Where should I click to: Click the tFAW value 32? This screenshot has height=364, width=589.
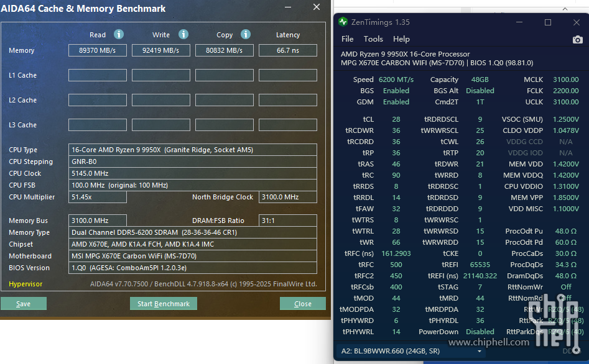pos(396,209)
